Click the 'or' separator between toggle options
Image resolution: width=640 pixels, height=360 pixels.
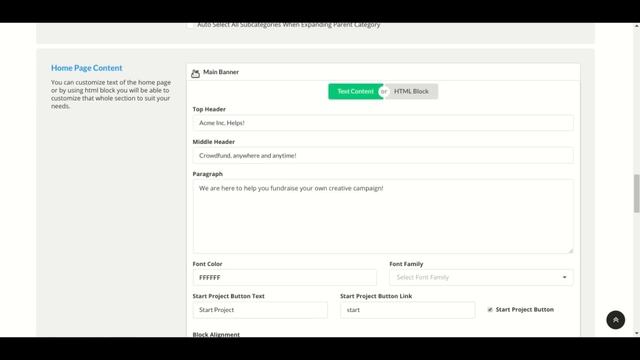tap(383, 91)
